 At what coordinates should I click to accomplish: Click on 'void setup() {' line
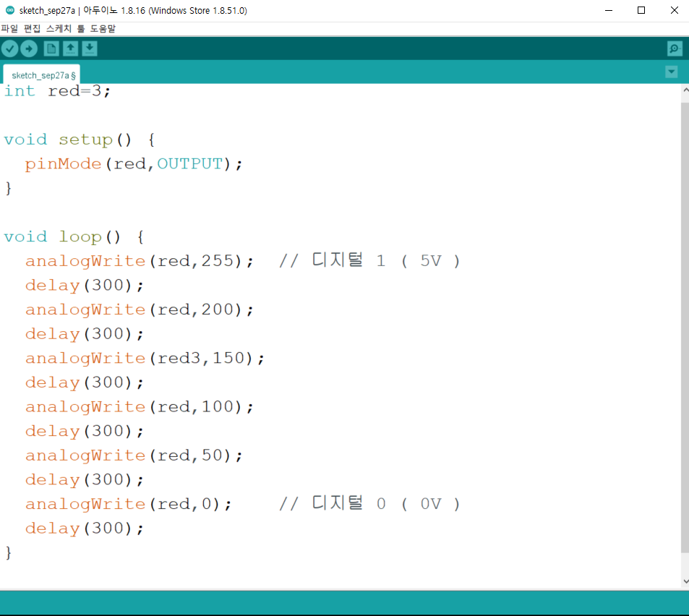click(x=80, y=140)
